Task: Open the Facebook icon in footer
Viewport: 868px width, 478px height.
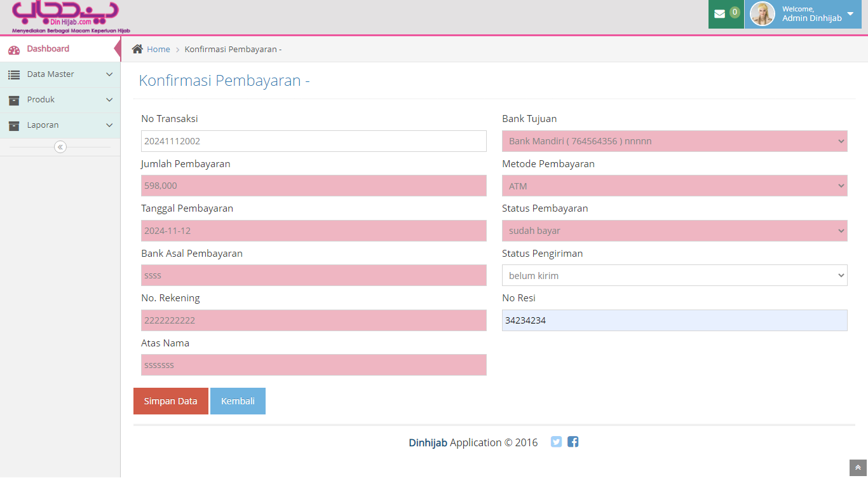Action: [x=573, y=442]
